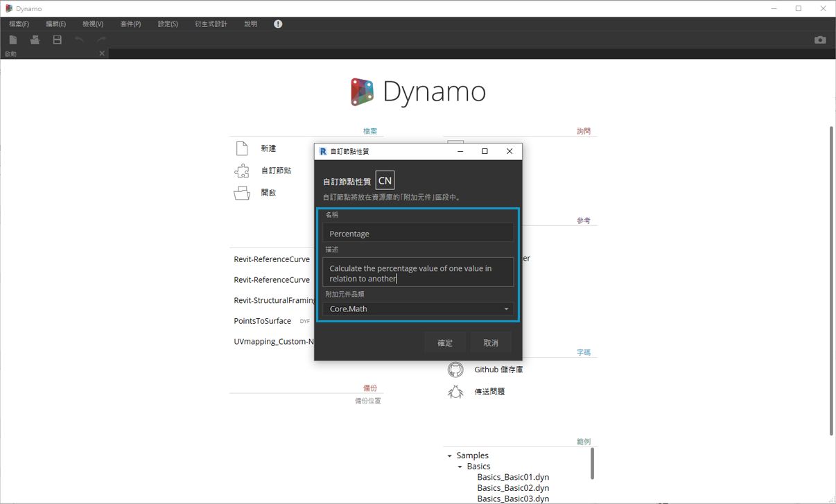
Task: Click the 取消 button in dialog
Action: pyautogui.click(x=491, y=342)
